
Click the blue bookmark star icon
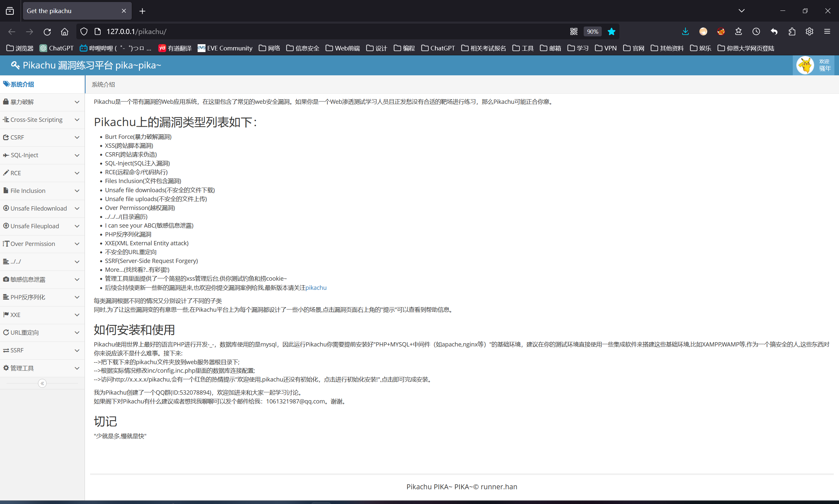point(611,31)
